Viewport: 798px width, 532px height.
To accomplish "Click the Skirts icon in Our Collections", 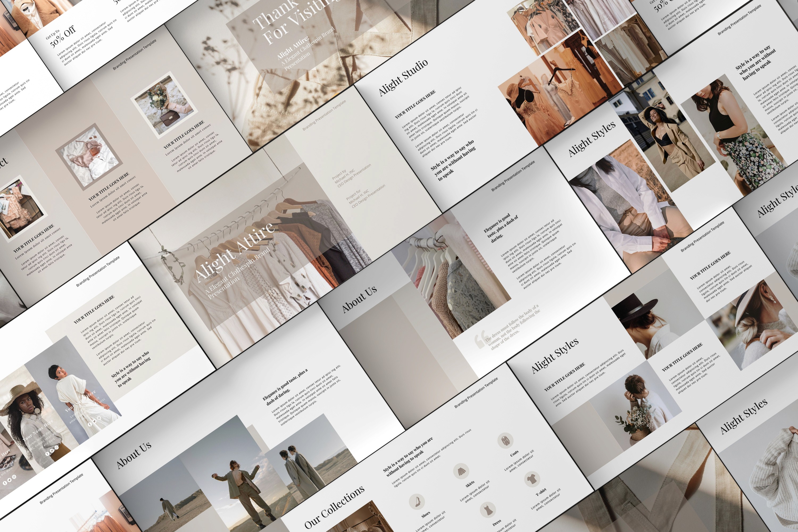I will (x=462, y=471).
